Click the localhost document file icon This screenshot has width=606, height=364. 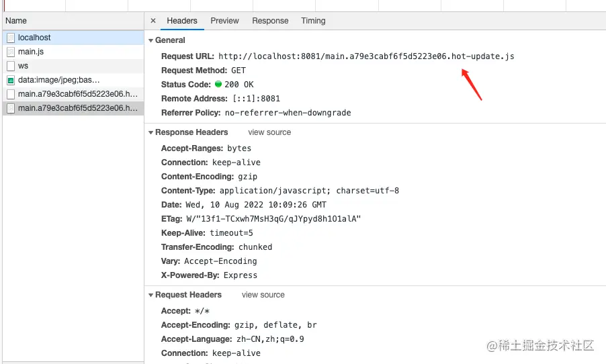[11, 38]
